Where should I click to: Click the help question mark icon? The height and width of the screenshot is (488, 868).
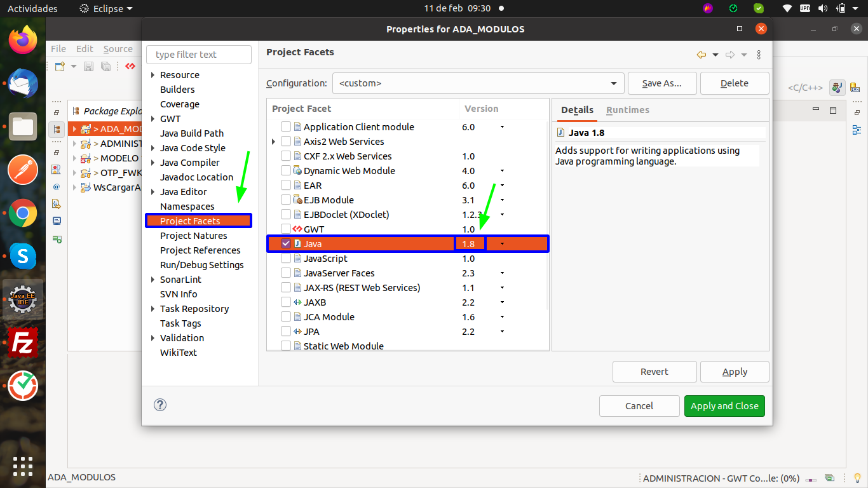pyautogui.click(x=160, y=405)
